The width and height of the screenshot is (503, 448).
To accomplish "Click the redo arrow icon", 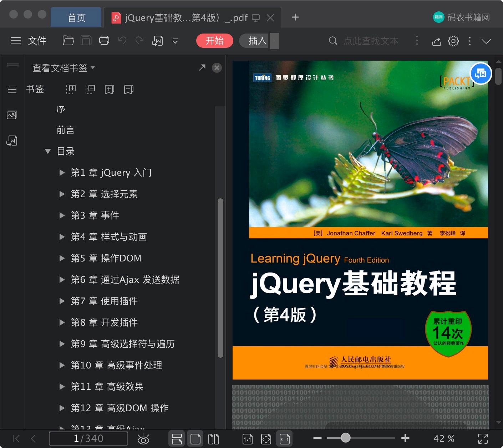I will (139, 41).
